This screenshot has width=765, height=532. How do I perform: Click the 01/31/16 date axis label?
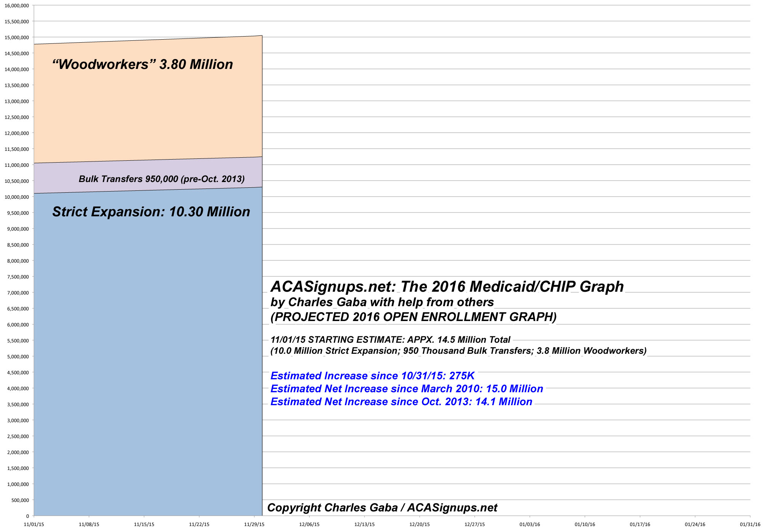click(750, 524)
